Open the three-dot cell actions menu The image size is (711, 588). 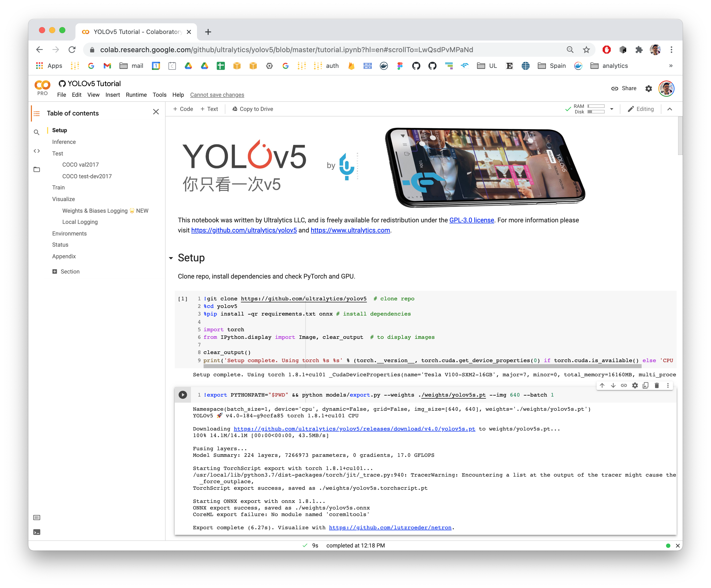point(668,385)
